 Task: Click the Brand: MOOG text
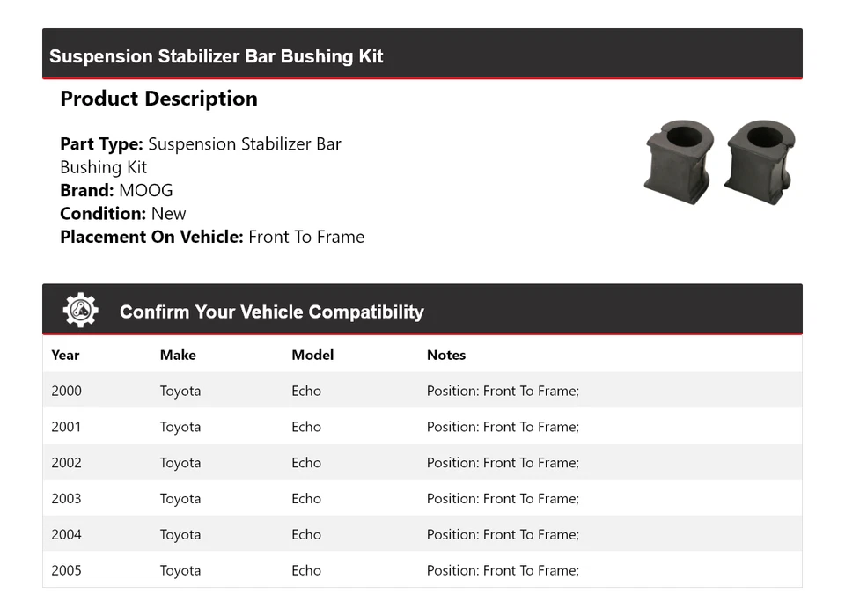click(x=116, y=190)
